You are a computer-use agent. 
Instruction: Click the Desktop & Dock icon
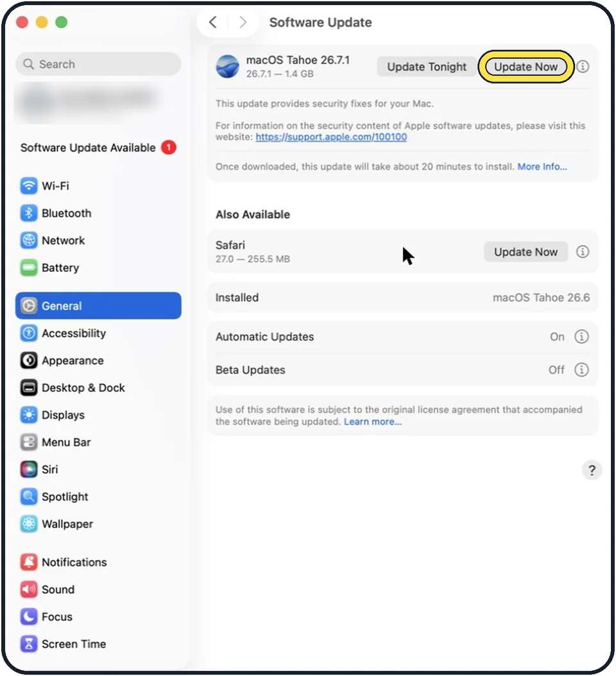[28, 387]
